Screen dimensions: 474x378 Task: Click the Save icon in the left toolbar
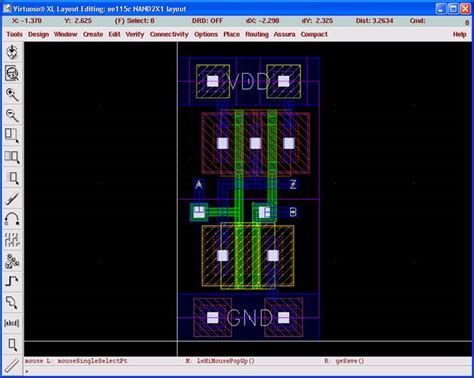[12, 52]
